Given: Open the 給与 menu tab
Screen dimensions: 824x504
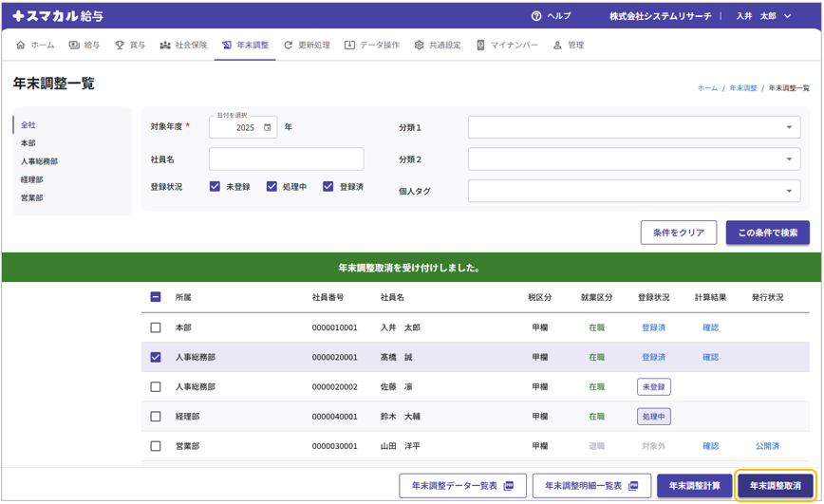Looking at the screenshot, I should coord(84,45).
